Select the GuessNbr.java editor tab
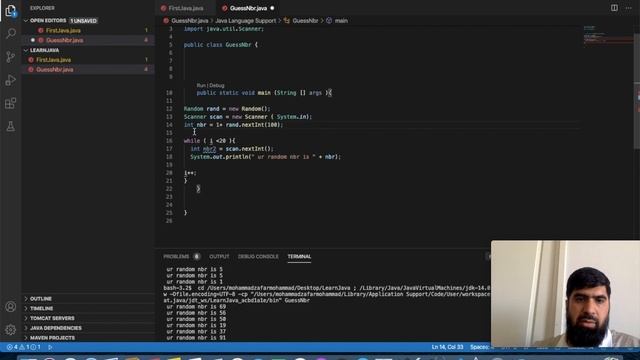The height and width of the screenshot is (360, 640). click(248, 8)
